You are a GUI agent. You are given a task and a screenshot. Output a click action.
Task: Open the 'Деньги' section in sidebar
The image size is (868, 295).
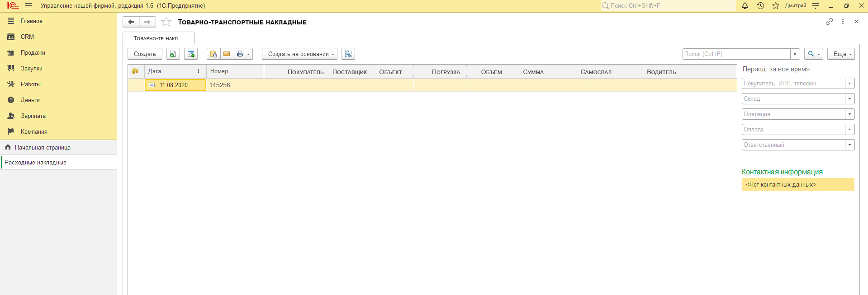click(30, 100)
